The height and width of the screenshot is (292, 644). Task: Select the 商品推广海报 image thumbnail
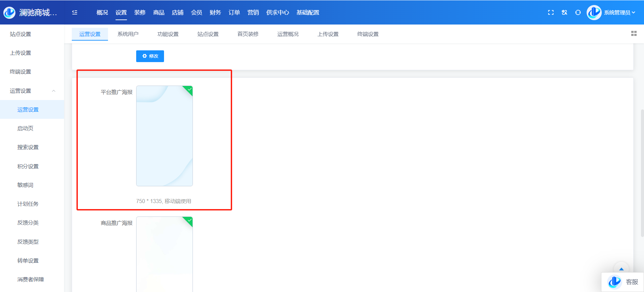164,255
